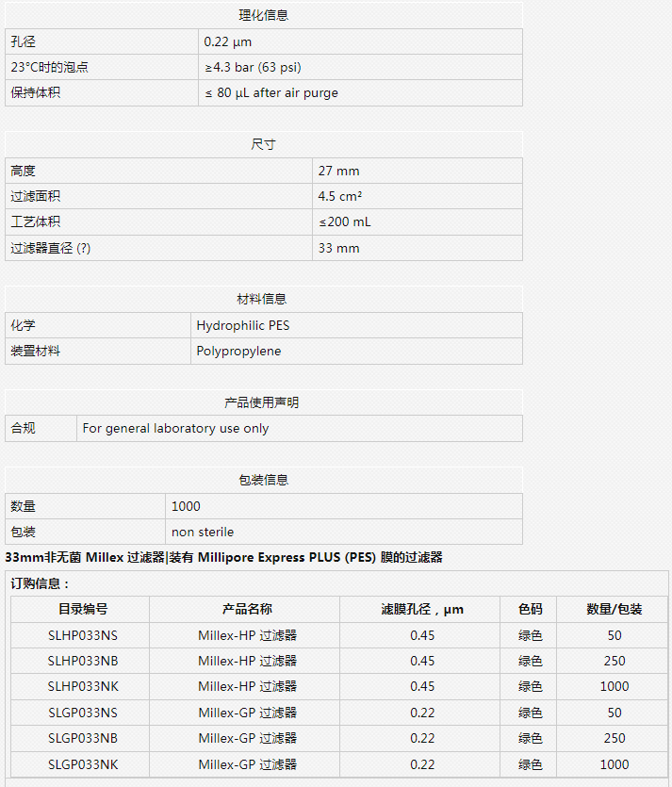Select 0.45 pore size in SLHP033NB row
The width and height of the screenshot is (672, 787).
pyautogui.click(x=422, y=661)
